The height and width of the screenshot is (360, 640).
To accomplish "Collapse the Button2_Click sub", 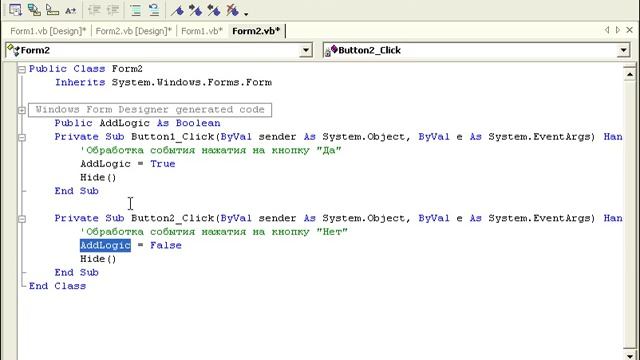I will point(22,219).
